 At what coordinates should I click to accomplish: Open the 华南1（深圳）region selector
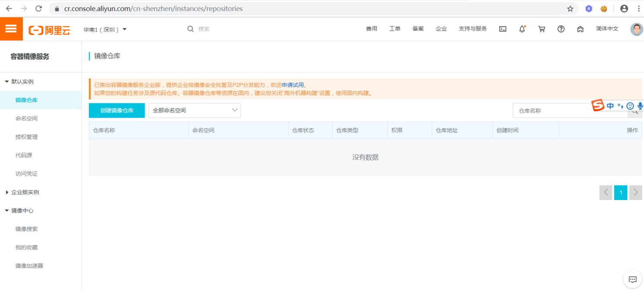[104, 29]
